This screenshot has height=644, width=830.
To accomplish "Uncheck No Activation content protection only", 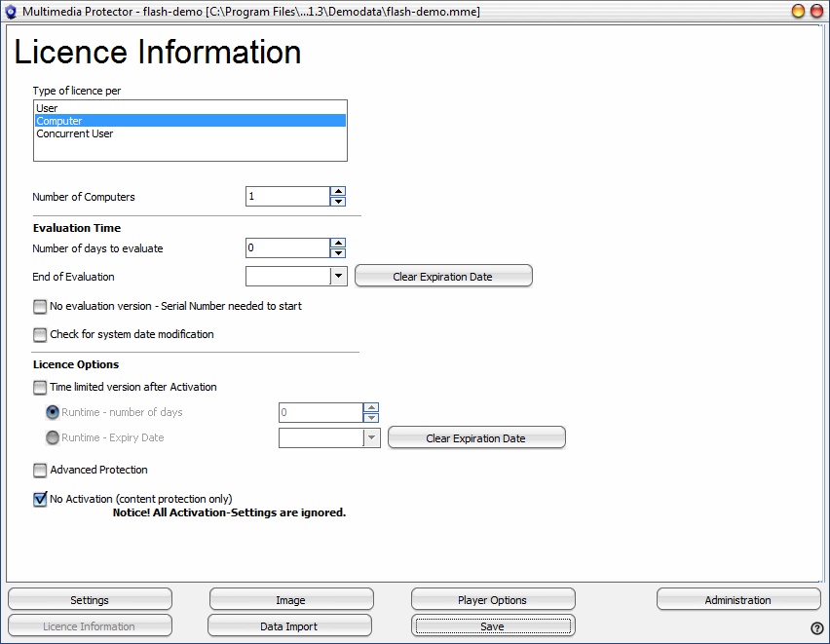I will (40, 499).
